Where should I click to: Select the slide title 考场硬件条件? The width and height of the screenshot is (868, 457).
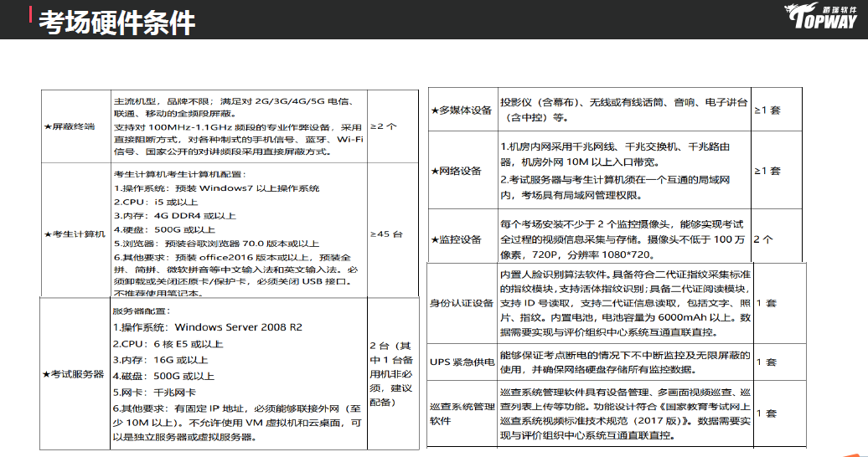point(117,22)
